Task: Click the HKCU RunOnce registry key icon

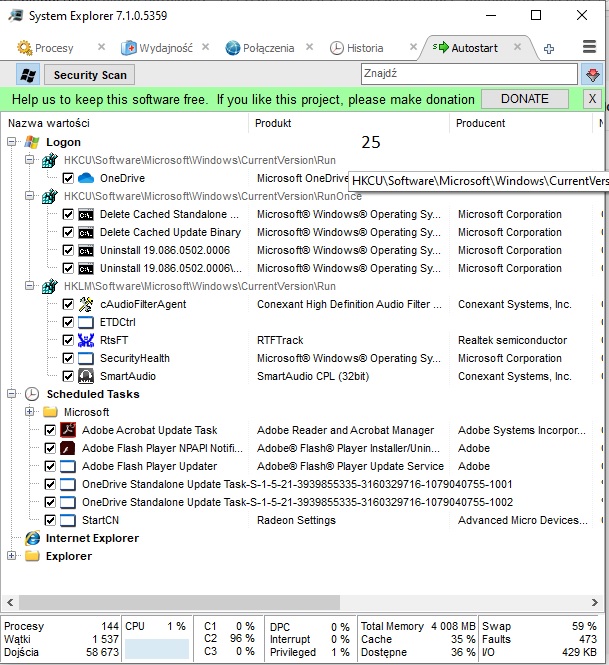Action: 50,196
